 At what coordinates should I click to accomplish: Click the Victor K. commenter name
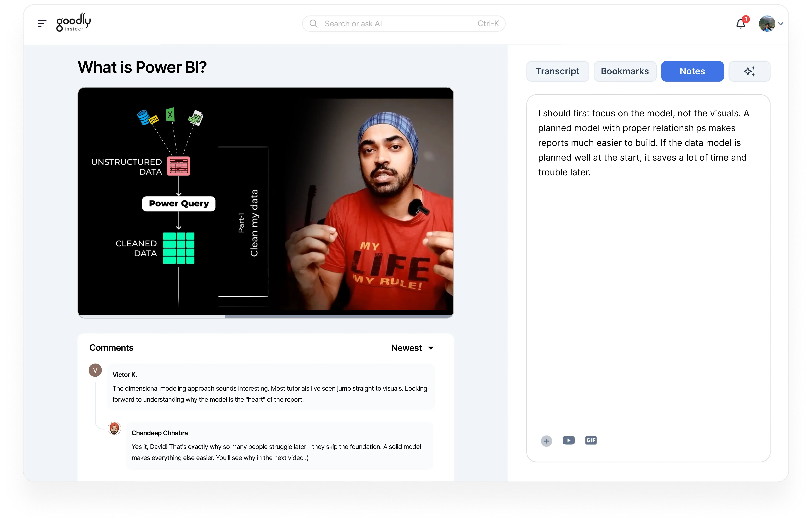point(125,375)
